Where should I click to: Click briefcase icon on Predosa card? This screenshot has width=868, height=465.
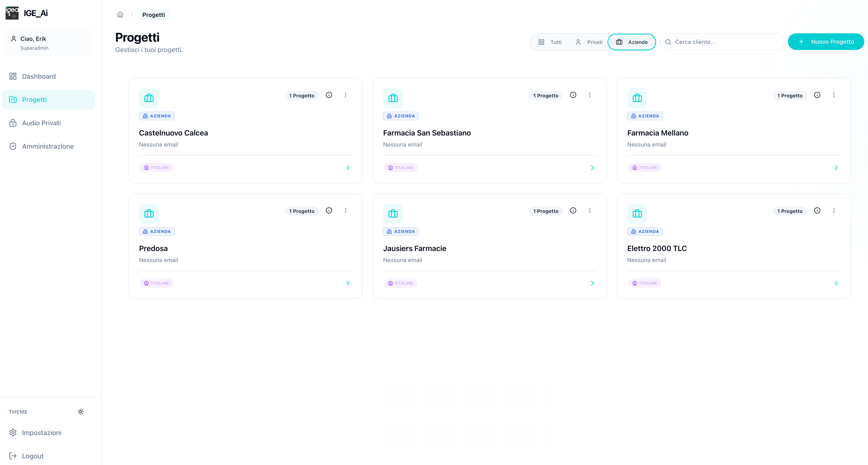(149, 213)
